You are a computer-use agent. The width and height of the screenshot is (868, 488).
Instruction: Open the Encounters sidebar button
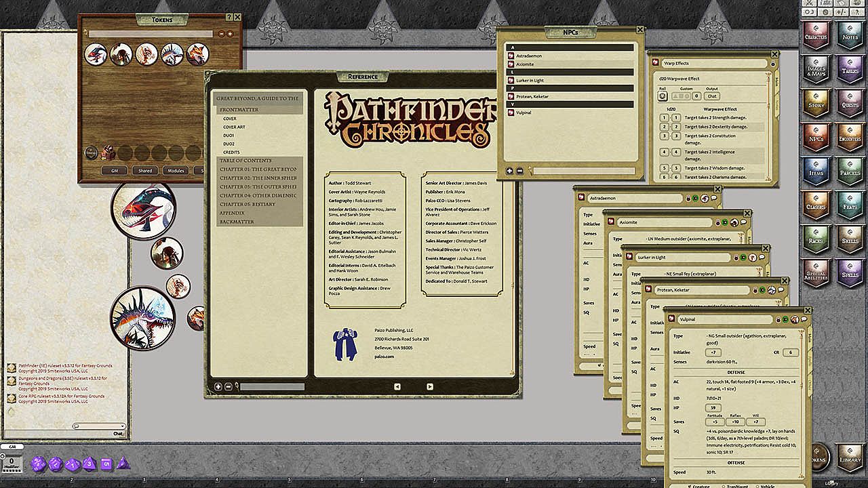pyautogui.click(x=849, y=136)
